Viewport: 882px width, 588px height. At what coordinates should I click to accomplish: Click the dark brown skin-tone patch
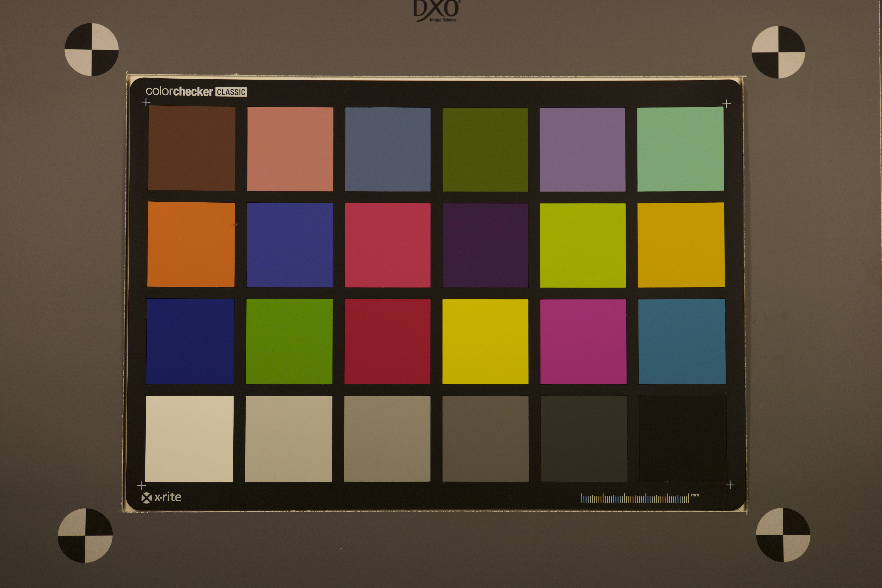click(192, 148)
